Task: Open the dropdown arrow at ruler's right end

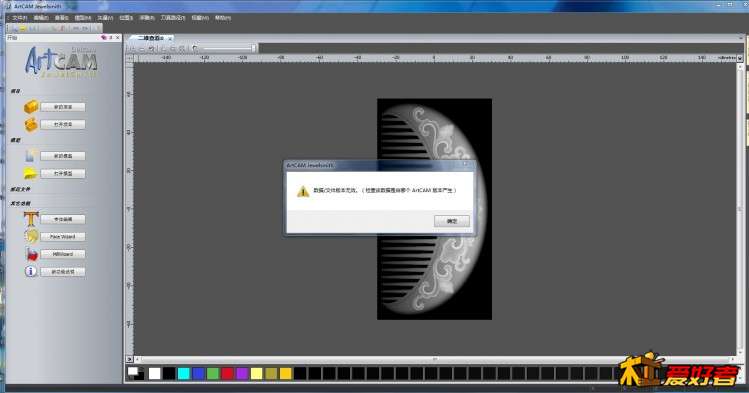Action: click(739, 58)
